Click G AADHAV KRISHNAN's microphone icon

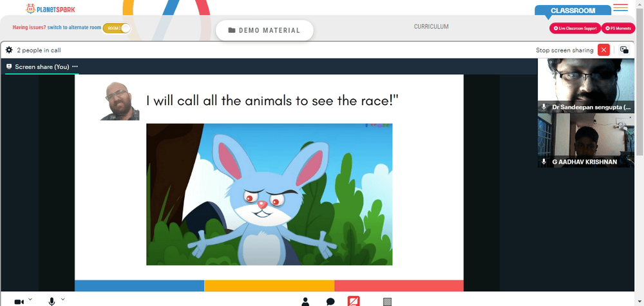(544, 162)
